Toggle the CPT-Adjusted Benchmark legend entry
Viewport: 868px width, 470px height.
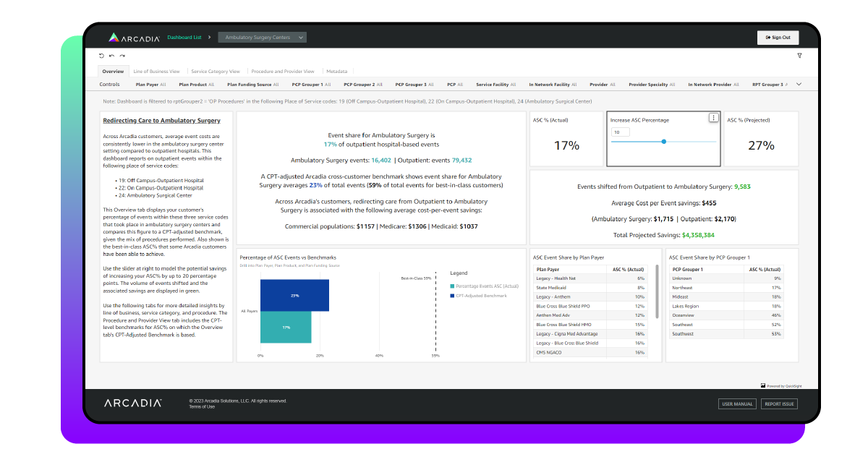(483, 296)
